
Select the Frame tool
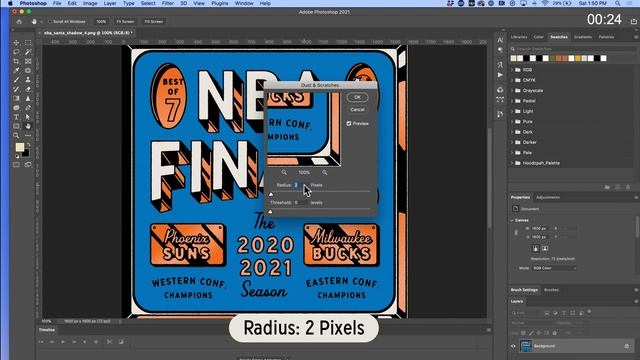(28, 61)
